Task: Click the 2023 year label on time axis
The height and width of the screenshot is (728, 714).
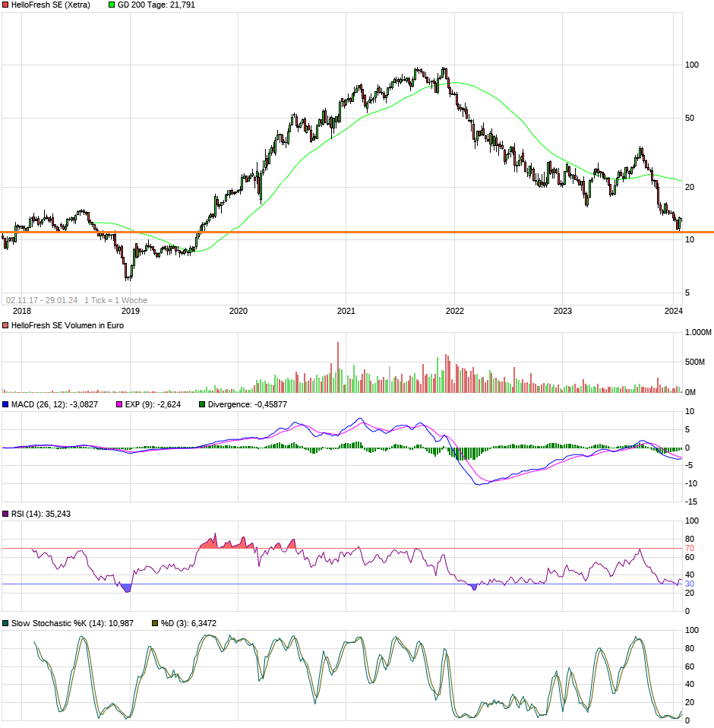Action: click(x=563, y=311)
